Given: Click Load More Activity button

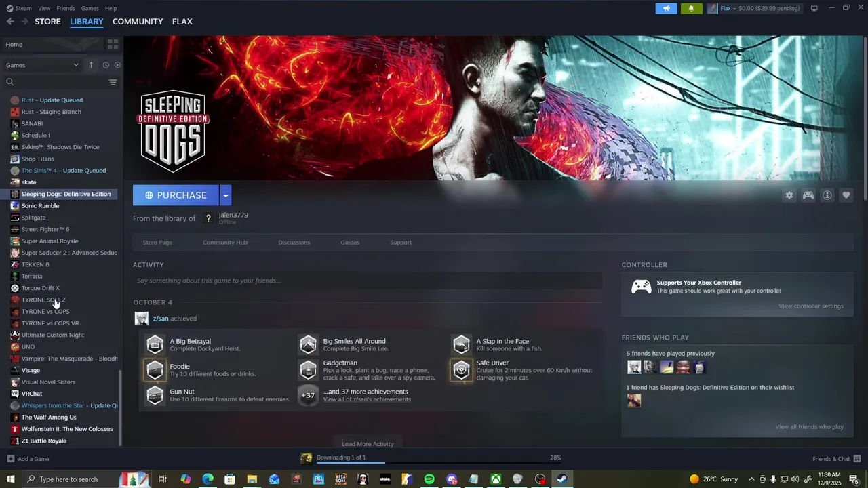Looking at the screenshot, I should click(368, 444).
